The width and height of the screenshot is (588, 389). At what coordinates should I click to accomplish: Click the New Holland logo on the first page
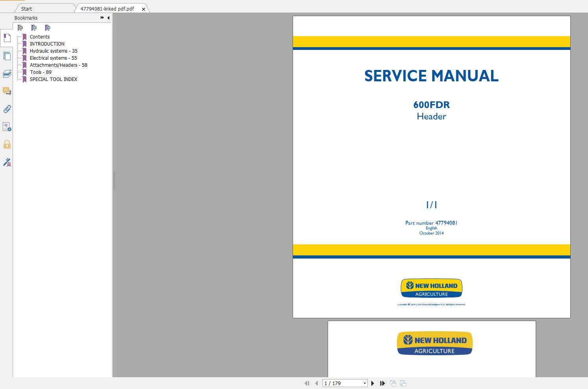click(x=431, y=288)
